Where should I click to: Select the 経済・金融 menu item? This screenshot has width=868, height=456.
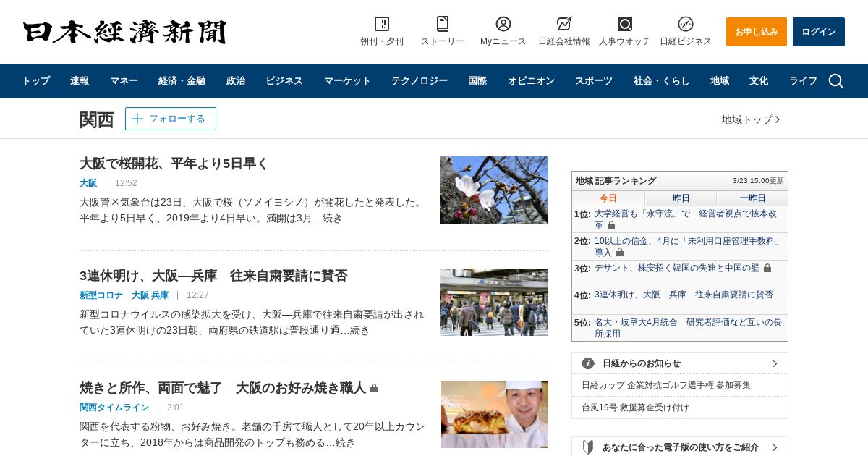pyautogui.click(x=182, y=81)
